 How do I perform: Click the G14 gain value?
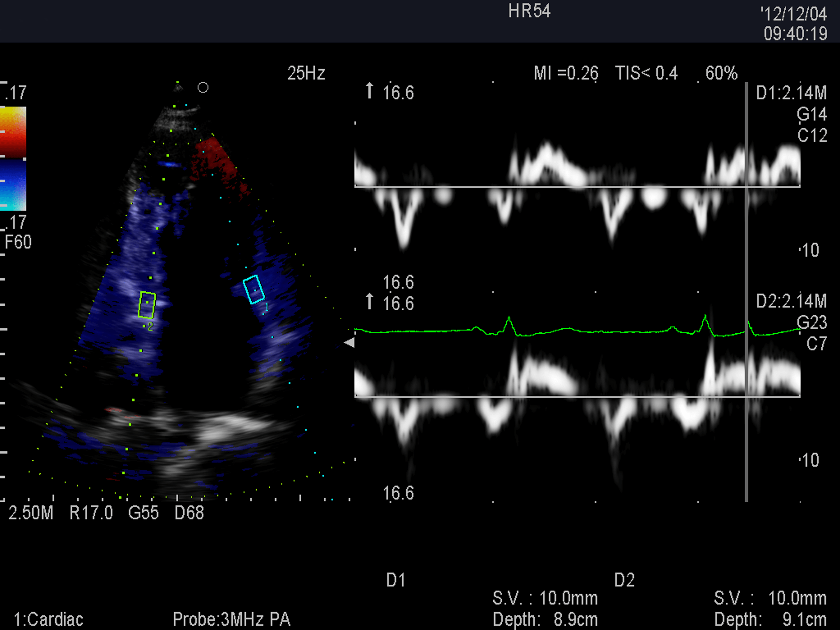point(812,114)
